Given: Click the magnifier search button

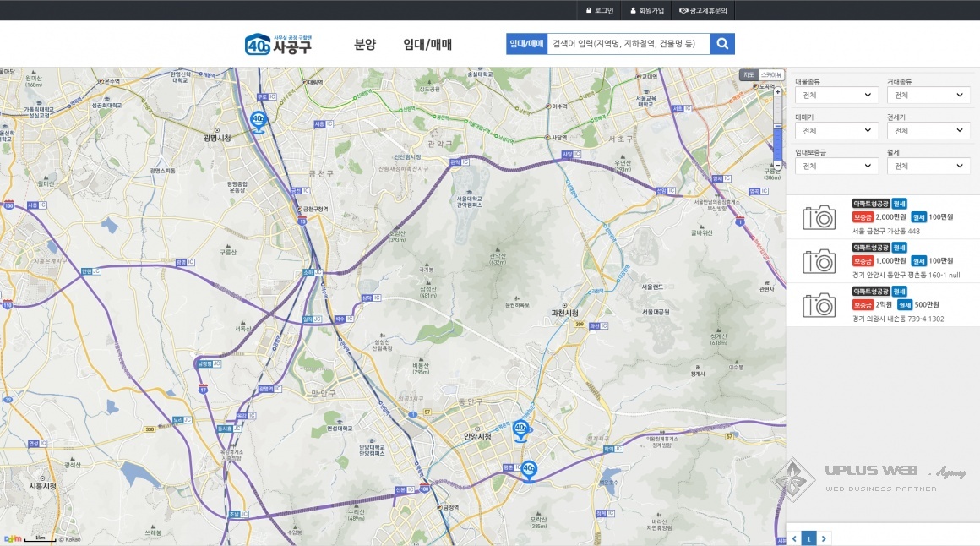Looking at the screenshot, I should (722, 44).
